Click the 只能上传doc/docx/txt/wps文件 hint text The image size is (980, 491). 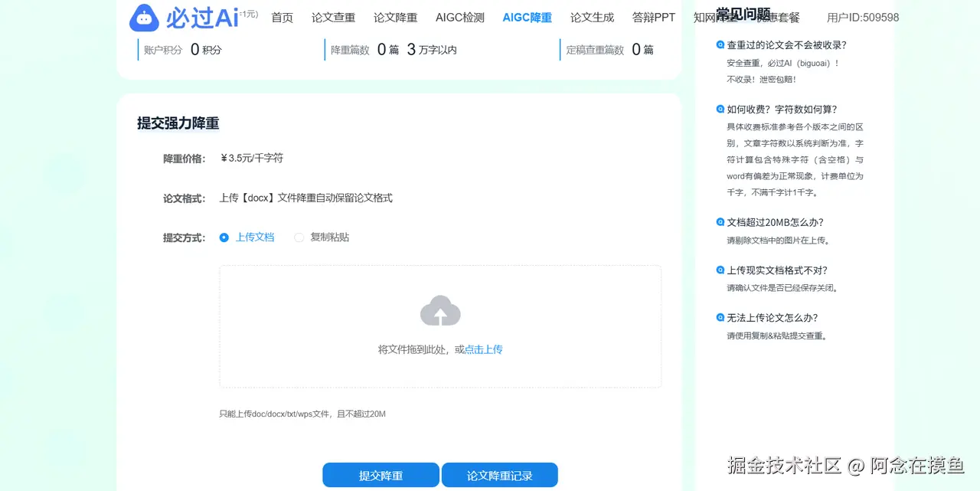pyautogui.click(x=302, y=414)
